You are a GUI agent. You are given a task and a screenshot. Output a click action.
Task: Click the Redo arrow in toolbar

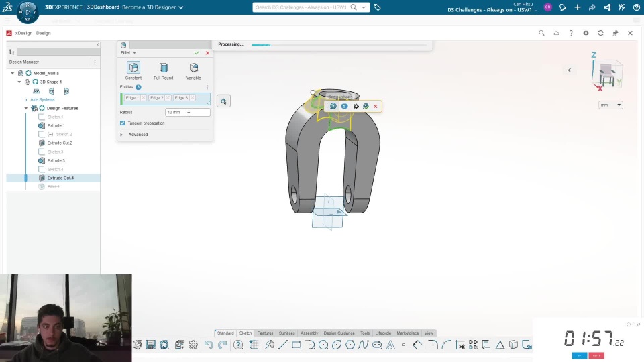coord(222,345)
